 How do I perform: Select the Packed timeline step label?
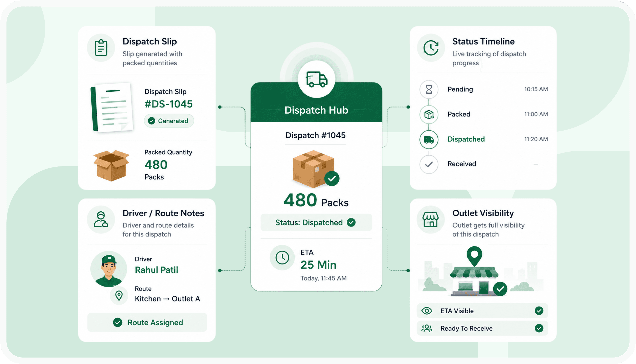[459, 114]
